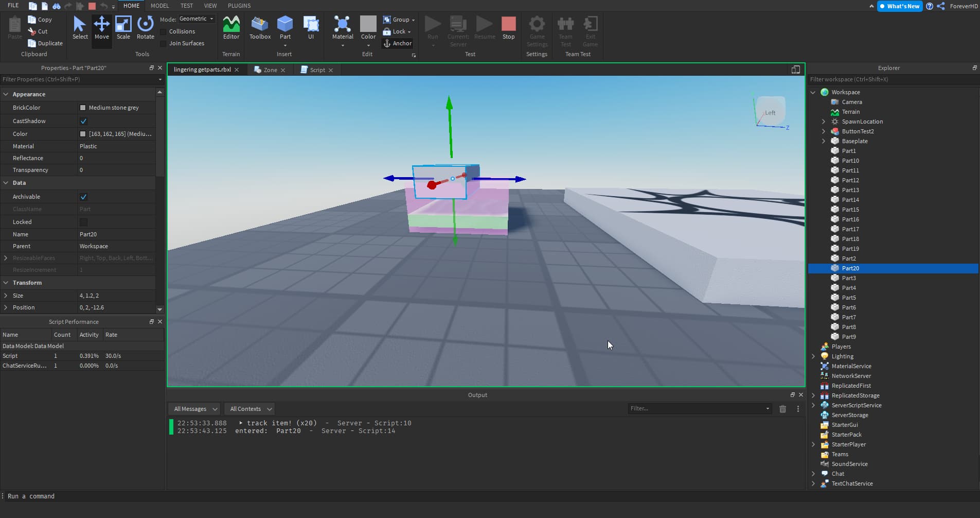Choose the Rotate tool
Viewport: 980px width, 518px height.
tap(145, 28)
